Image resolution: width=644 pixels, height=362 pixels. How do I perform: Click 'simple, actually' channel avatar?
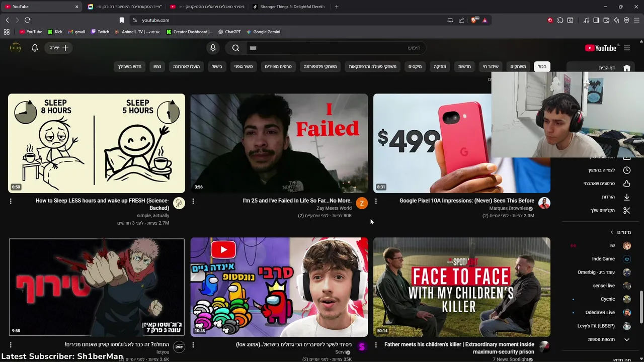click(x=179, y=203)
